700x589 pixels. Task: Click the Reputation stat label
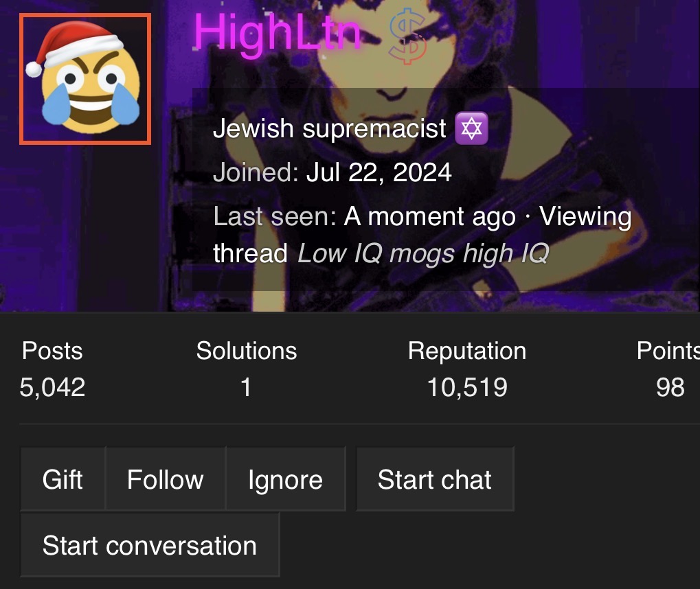coord(467,351)
